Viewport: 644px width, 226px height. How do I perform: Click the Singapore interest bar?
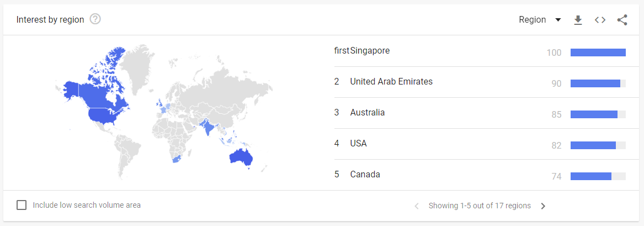(598, 52)
